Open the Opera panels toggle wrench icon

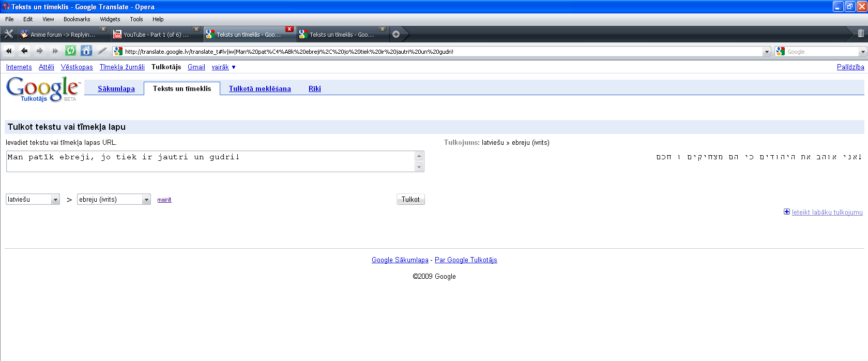(x=9, y=34)
